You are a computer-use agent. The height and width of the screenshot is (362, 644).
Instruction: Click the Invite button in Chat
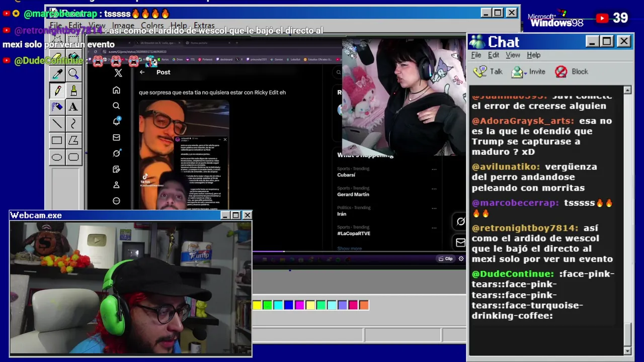[x=528, y=72]
